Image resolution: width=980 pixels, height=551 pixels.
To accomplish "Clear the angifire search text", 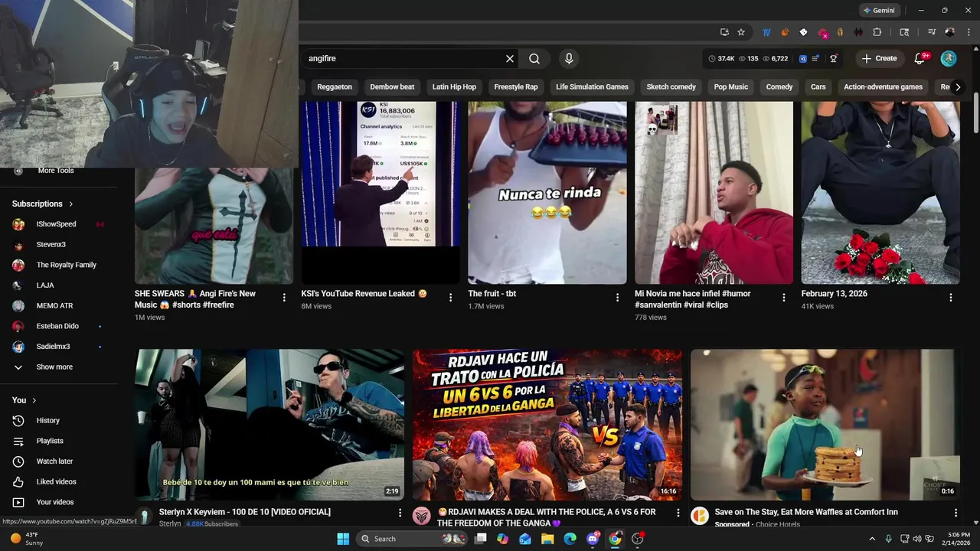I will 510,58.
